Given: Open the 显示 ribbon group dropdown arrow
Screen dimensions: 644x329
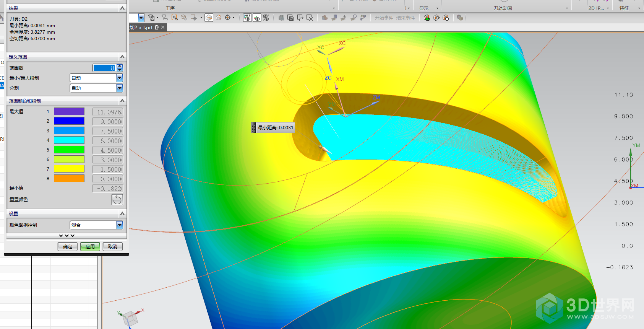Looking at the screenshot, I should (437, 8).
